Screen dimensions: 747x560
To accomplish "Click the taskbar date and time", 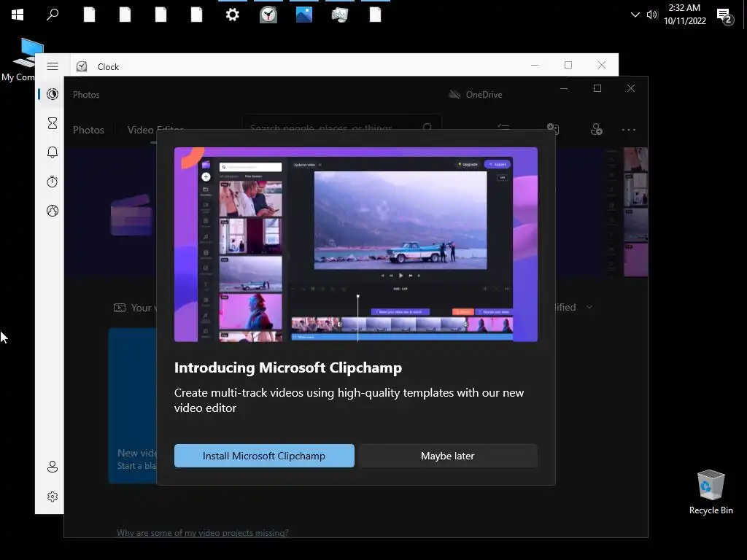I will [684, 15].
